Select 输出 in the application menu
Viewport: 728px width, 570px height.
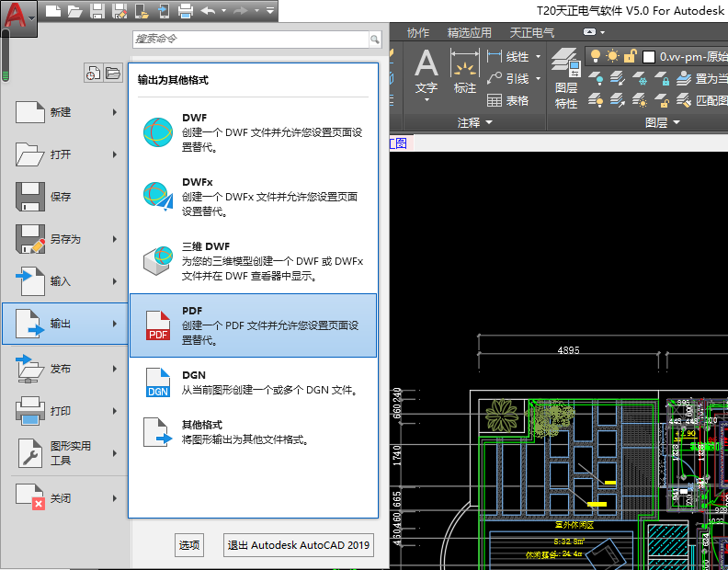click(x=65, y=324)
